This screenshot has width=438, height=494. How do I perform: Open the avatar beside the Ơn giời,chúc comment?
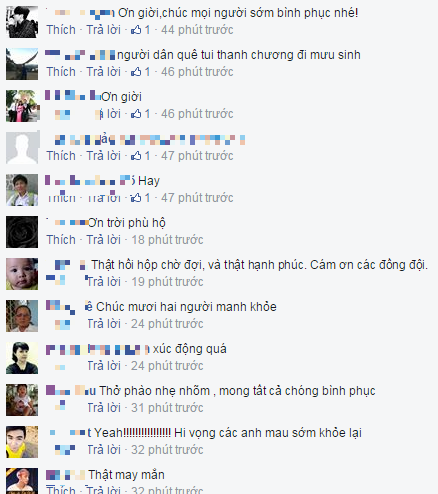pos(22,22)
